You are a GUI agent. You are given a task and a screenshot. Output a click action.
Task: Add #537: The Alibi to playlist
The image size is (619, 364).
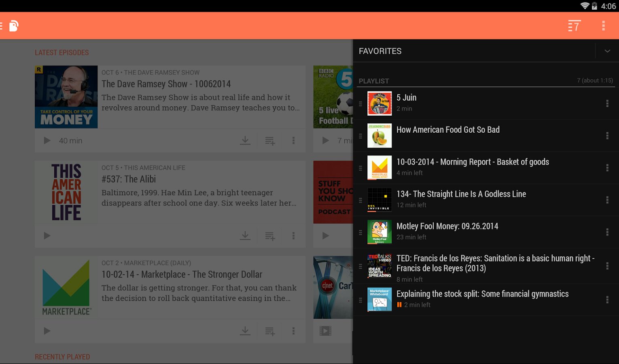point(270,236)
